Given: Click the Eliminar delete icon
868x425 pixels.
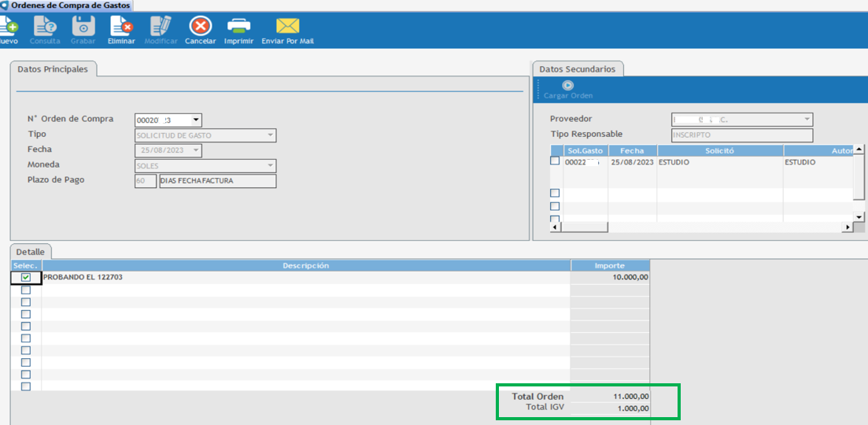Looking at the screenshot, I should (121, 26).
